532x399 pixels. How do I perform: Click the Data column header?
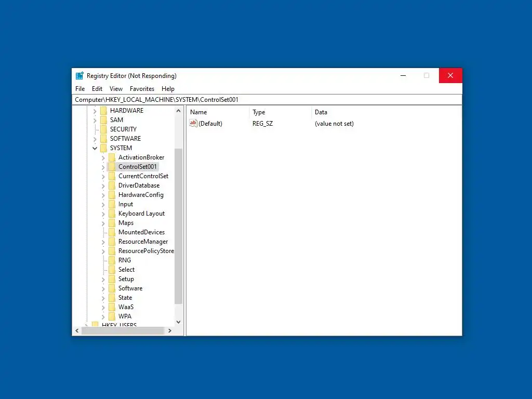386,112
